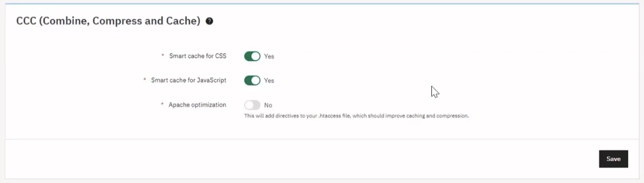
Task: Click the "Smart cache for CSS" label
Action: (198, 56)
